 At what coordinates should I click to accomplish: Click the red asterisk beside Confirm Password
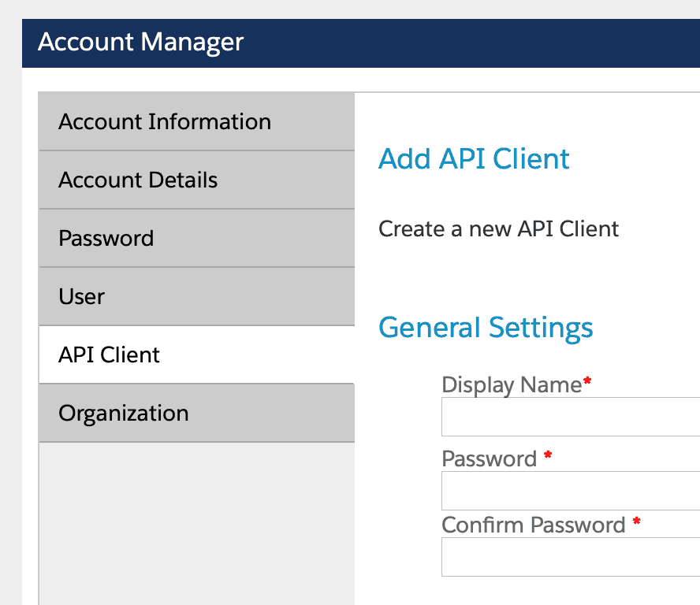click(x=636, y=522)
